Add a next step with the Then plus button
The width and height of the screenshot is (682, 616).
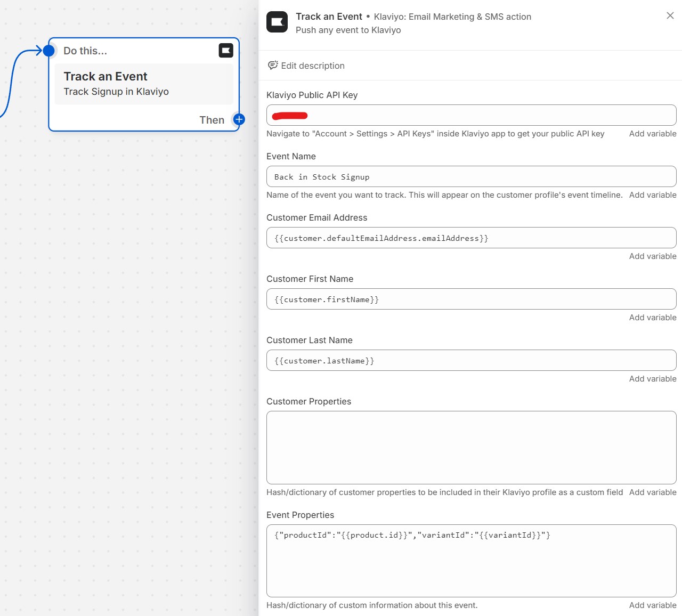click(x=239, y=119)
